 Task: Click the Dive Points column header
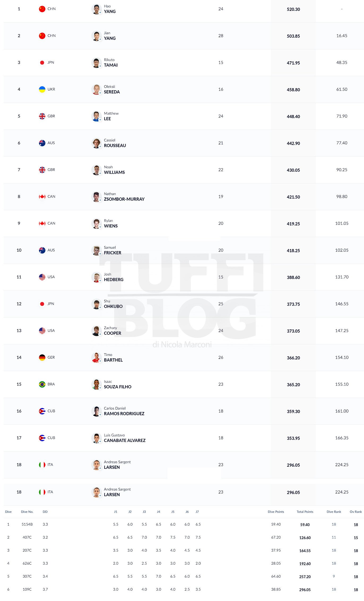click(x=276, y=512)
